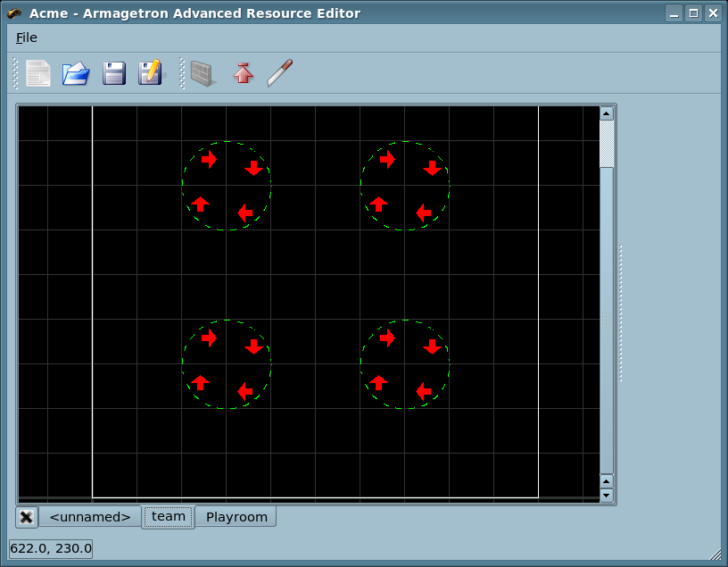728x567 pixels.
Task: Create a new document
Action: point(38,73)
